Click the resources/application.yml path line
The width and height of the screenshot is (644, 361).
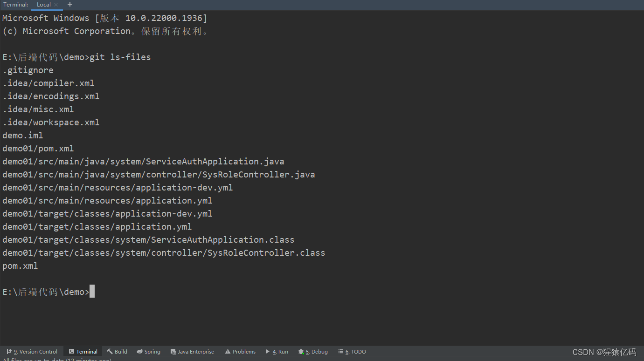point(107,201)
